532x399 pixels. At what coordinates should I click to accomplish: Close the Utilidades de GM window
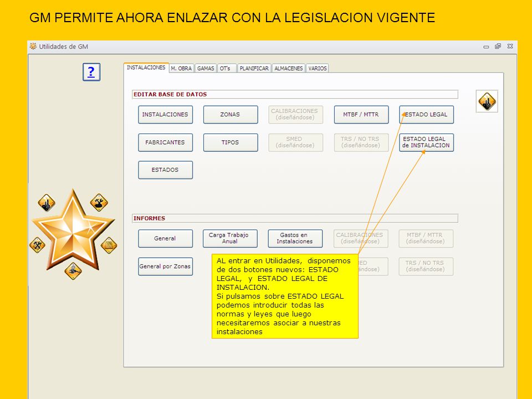click(x=510, y=46)
